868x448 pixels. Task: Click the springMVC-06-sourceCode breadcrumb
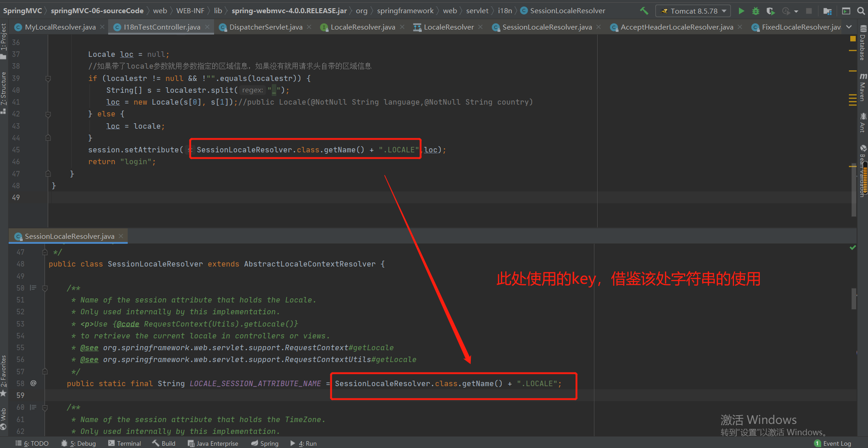(97, 10)
